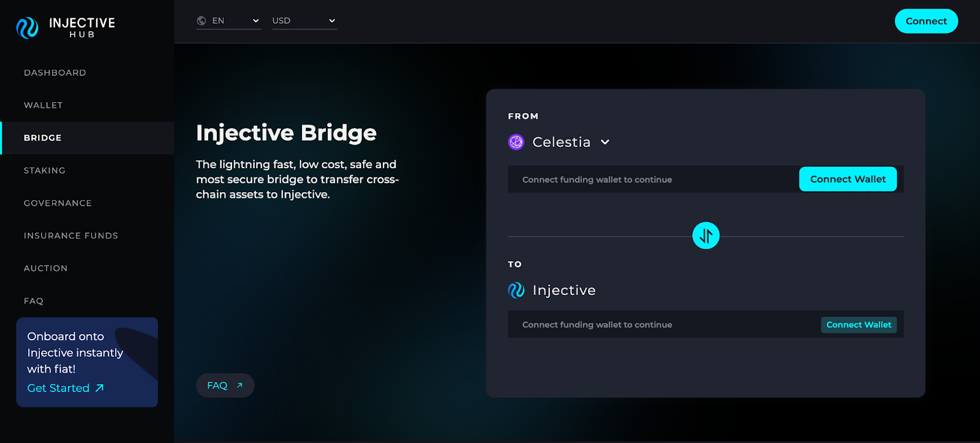The image size is (980, 443).
Task: Click the Injective Hub logo
Action: 66,28
